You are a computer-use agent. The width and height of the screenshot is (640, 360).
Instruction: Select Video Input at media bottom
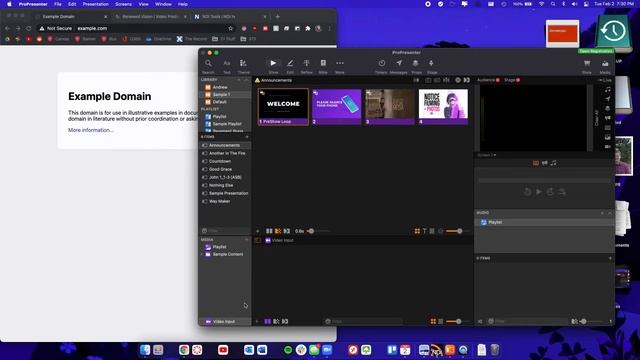point(224,322)
